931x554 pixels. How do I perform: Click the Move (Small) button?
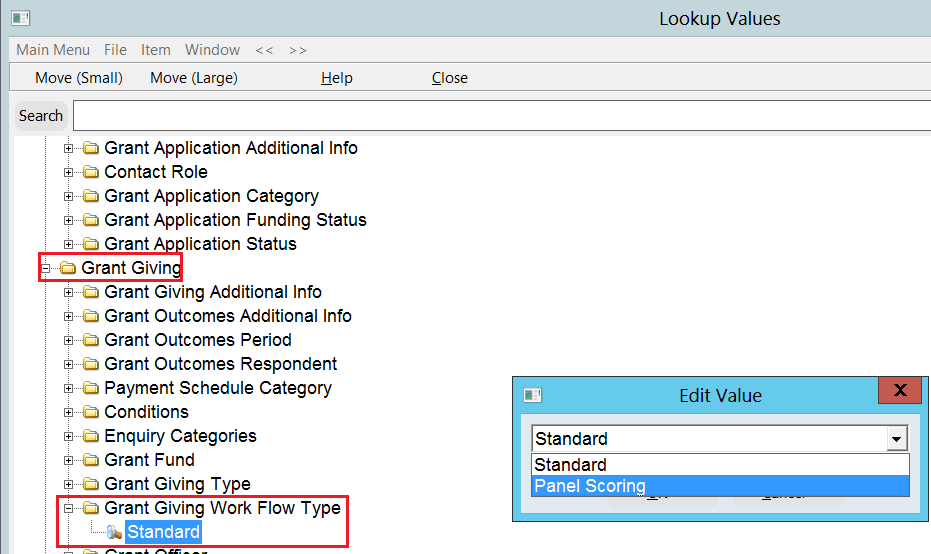pos(79,78)
